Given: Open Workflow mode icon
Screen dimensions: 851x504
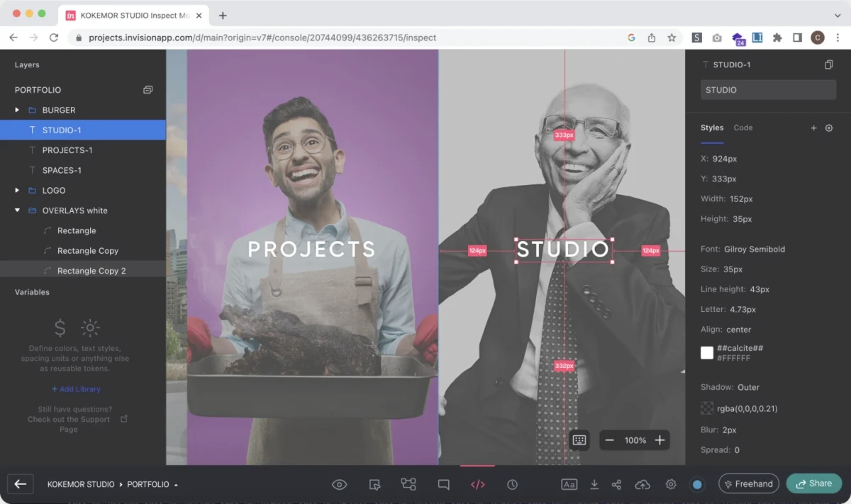Looking at the screenshot, I should coord(408,484).
